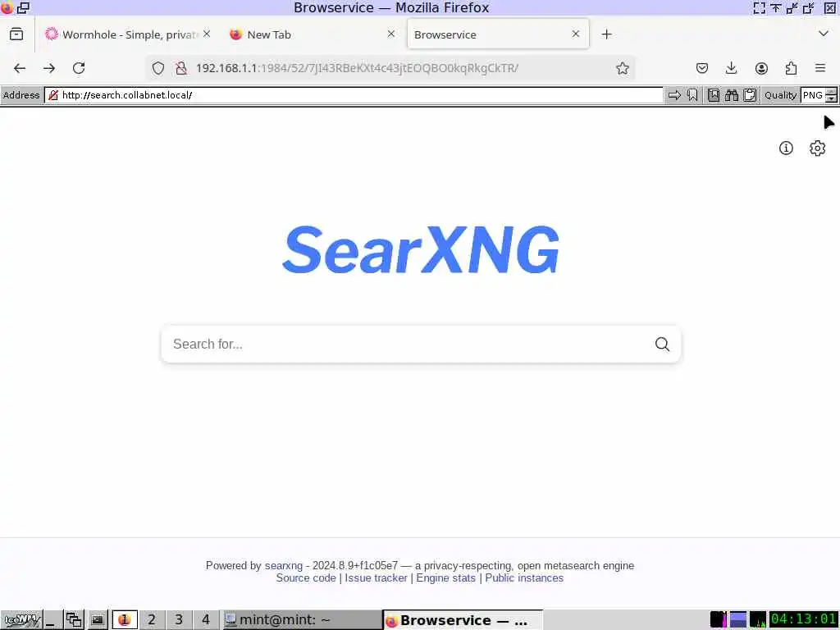Screen dimensions: 840x630
Task: Open SearXNG about info icon
Action: [x=786, y=148]
